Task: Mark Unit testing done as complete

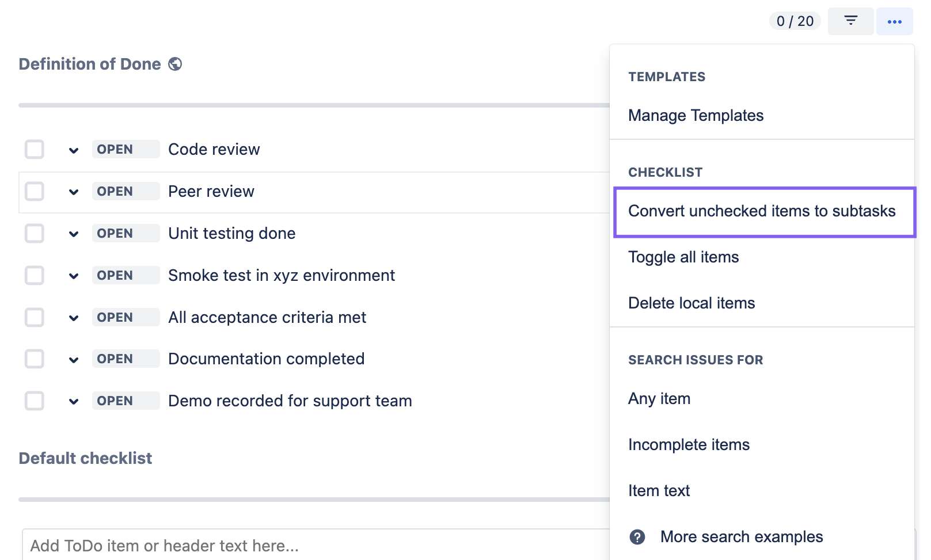Action: (x=34, y=233)
